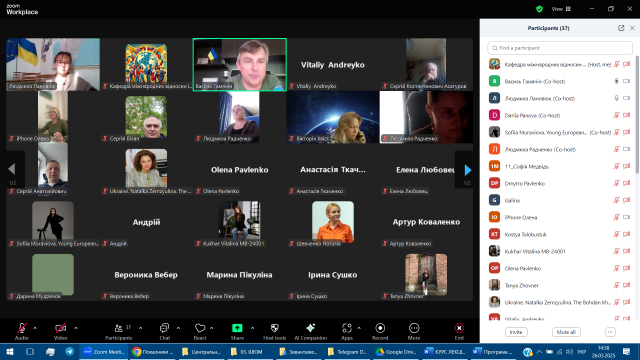Start recording with the Record icon
This screenshot has width=640, height=360.
pyautogui.click(x=380, y=328)
